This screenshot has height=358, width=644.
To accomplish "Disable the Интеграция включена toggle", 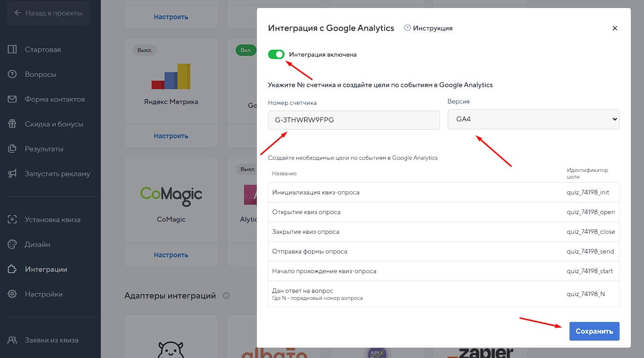I will [276, 54].
